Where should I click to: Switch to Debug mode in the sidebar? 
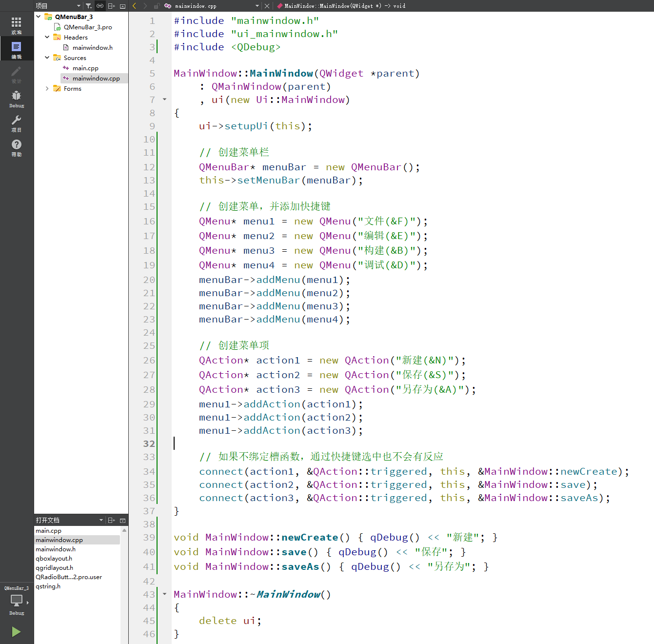17,99
